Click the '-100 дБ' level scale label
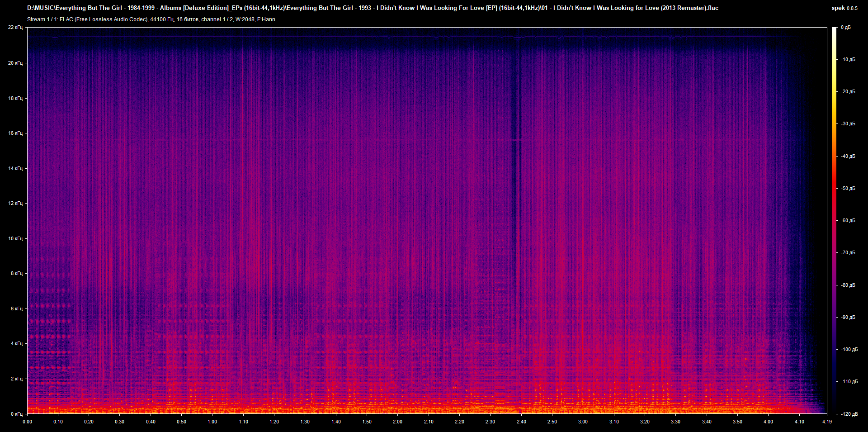Image resolution: width=868 pixels, height=432 pixels. point(849,350)
